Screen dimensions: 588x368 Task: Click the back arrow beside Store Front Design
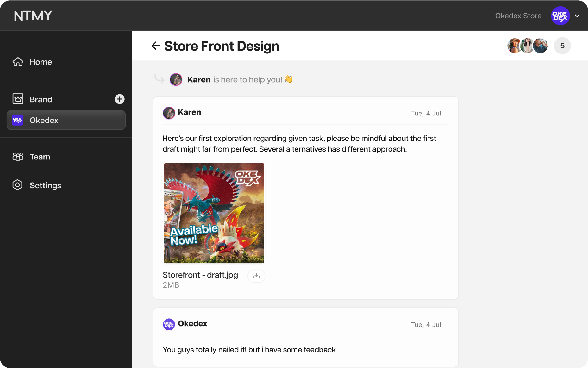pos(155,46)
